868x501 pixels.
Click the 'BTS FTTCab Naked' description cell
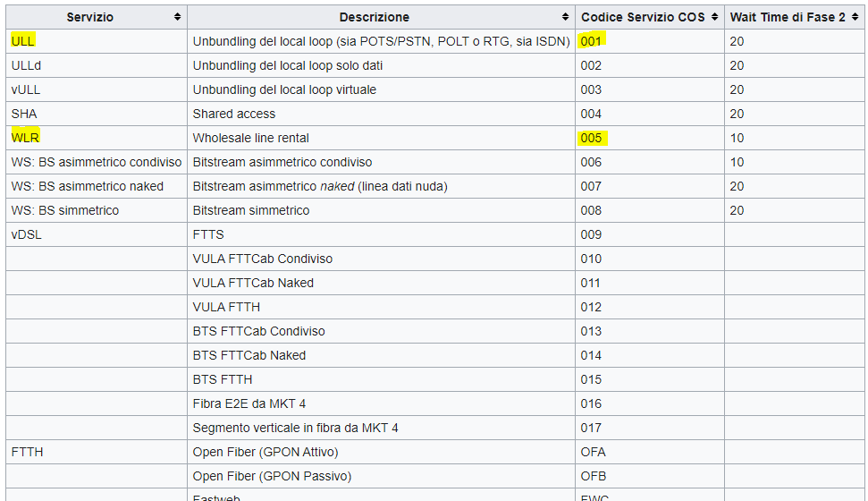[249, 355]
